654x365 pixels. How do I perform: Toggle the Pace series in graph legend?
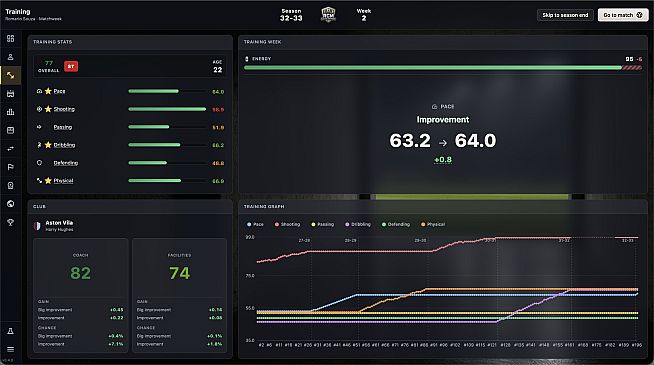(255, 224)
